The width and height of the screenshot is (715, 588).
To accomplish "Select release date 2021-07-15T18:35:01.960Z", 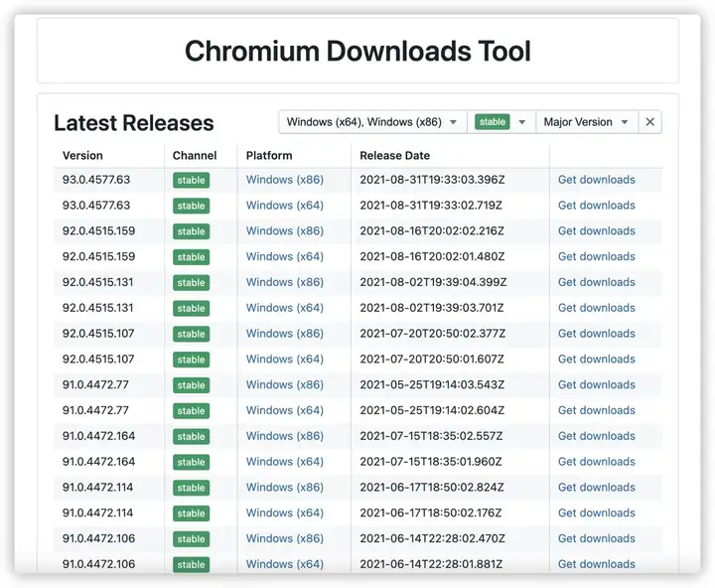I will click(x=431, y=462).
